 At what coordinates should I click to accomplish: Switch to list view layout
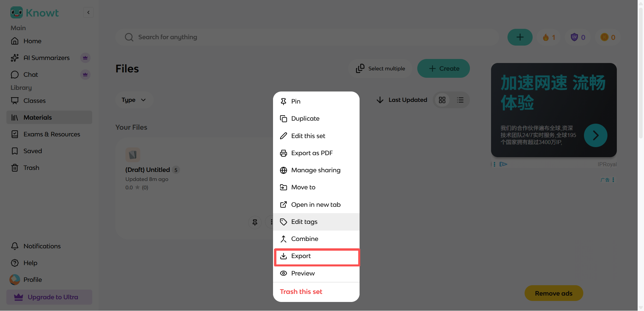click(x=460, y=100)
